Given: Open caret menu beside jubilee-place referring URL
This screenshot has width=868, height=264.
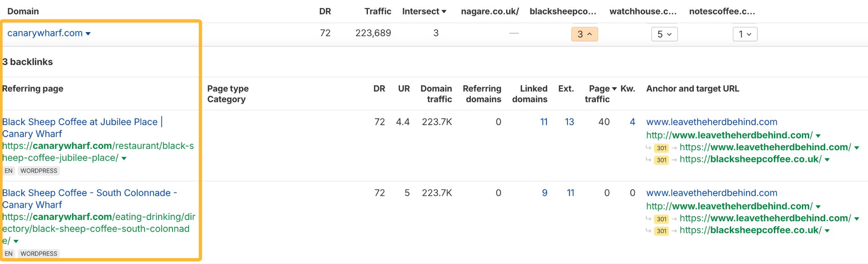Looking at the screenshot, I should click(124, 159).
